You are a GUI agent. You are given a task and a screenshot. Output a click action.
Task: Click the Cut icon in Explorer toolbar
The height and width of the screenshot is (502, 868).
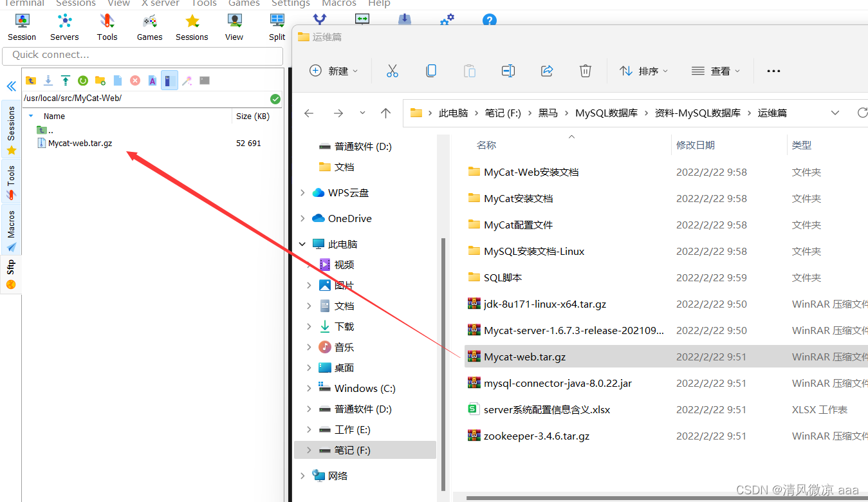point(392,71)
